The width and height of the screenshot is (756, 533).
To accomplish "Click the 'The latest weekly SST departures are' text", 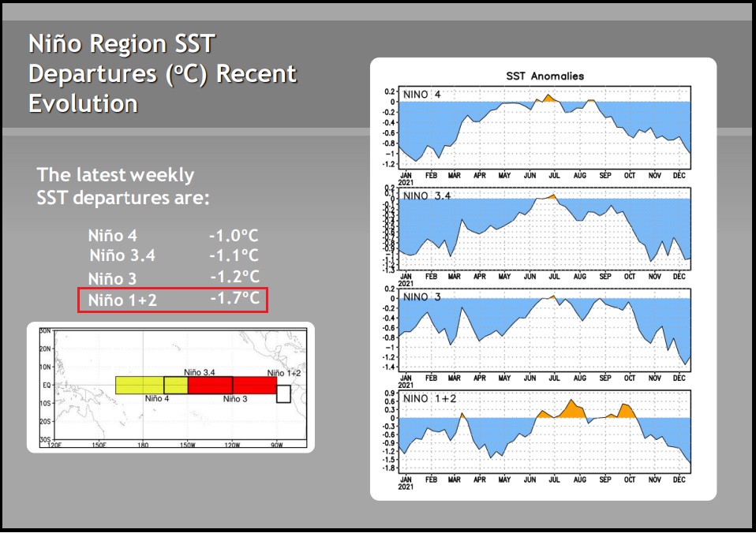I will pyautogui.click(x=123, y=186).
